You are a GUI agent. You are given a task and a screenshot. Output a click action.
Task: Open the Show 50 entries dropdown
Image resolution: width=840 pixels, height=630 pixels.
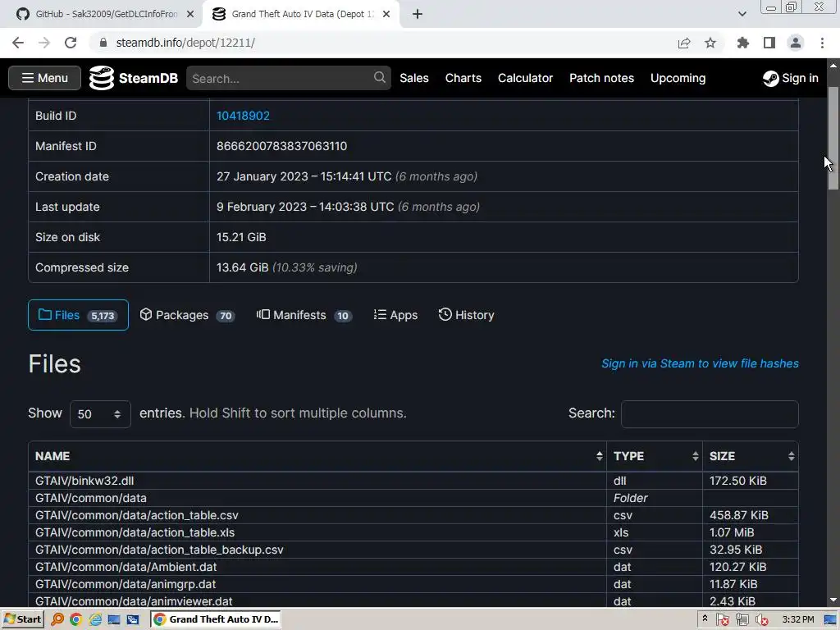(100, 414)
